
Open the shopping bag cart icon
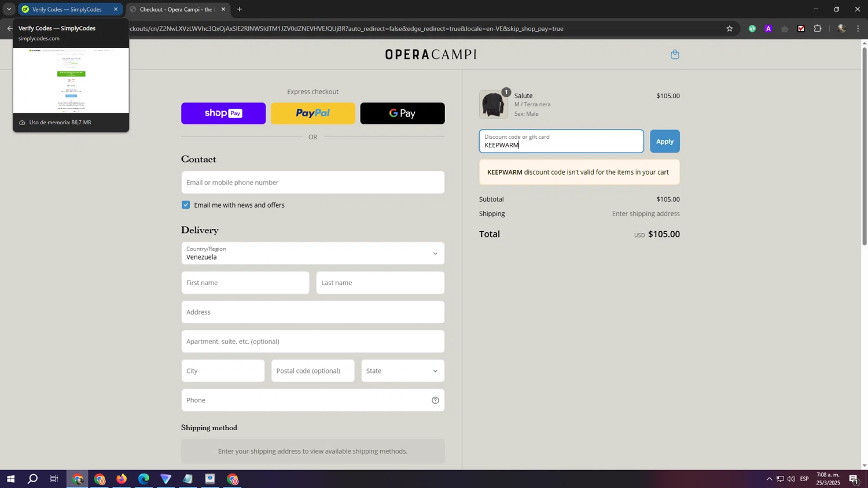675,54
